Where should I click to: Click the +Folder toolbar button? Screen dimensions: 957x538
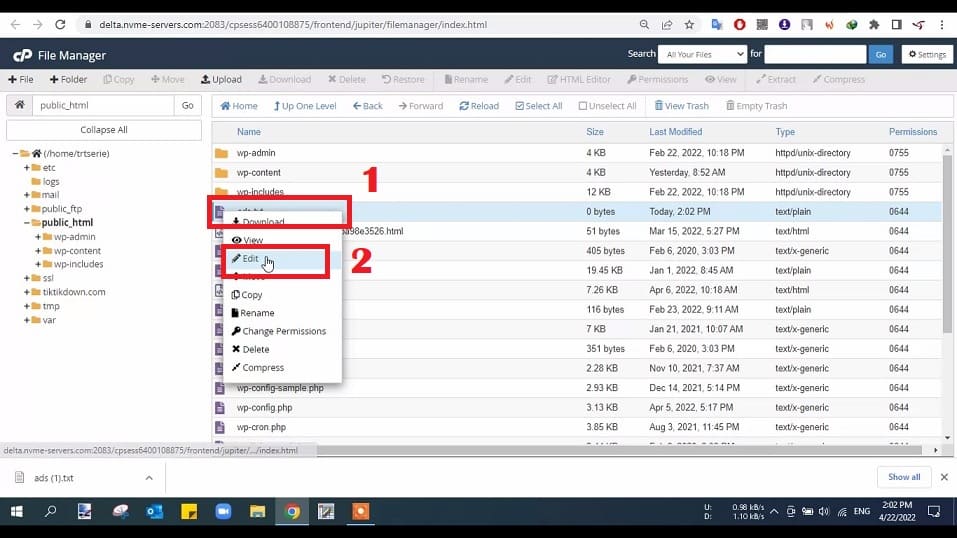pos(68,79)
